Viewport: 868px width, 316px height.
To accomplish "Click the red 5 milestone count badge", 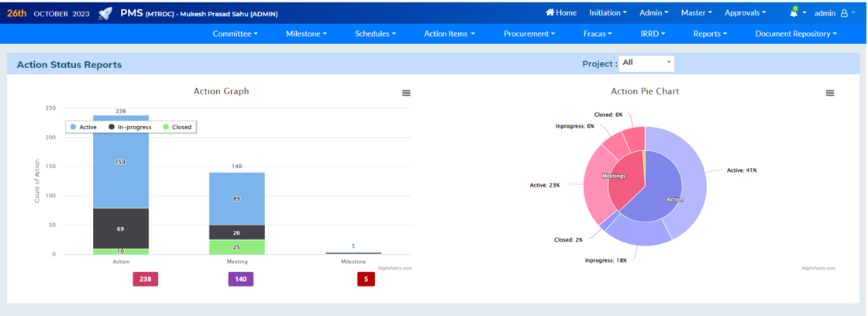I will [366, 279].
